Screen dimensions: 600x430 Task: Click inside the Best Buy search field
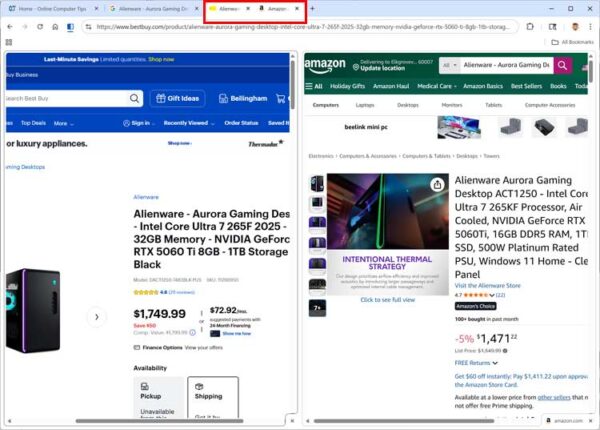pos(67,98)
